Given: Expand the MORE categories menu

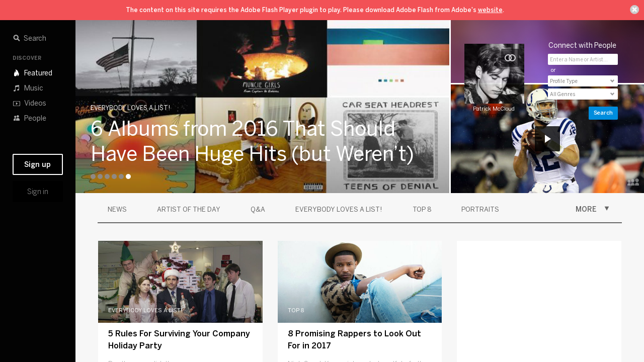Looking at the screenshot, I should point(586,209).
